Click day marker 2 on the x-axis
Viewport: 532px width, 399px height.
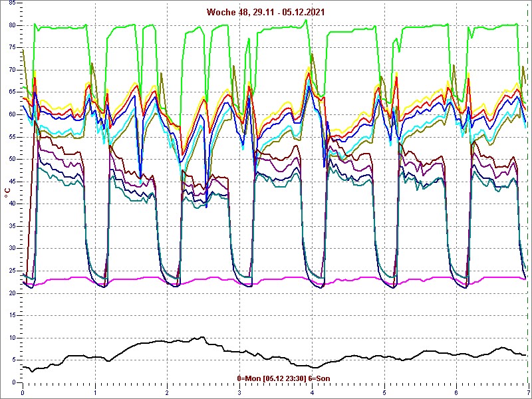point(167,392)
